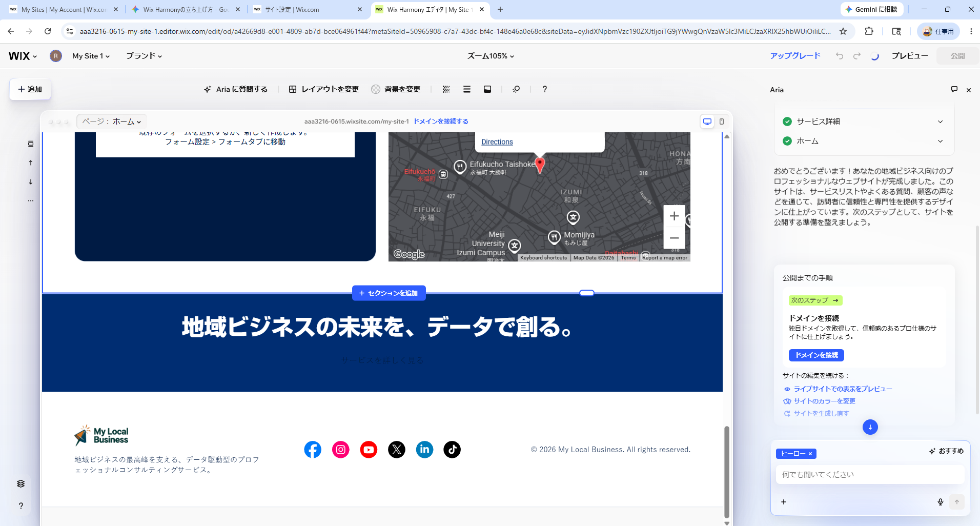Open the 背景を変更 background option

(396, 89)
